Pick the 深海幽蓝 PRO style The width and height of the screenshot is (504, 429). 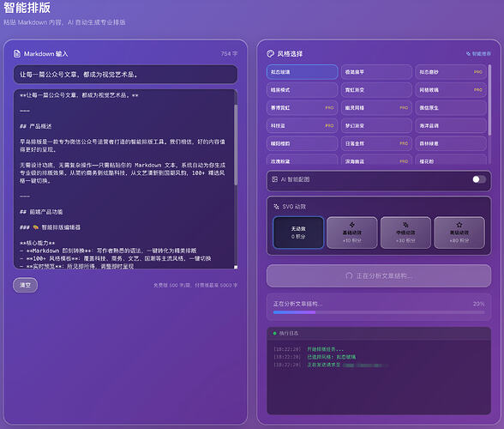point(376,160)
